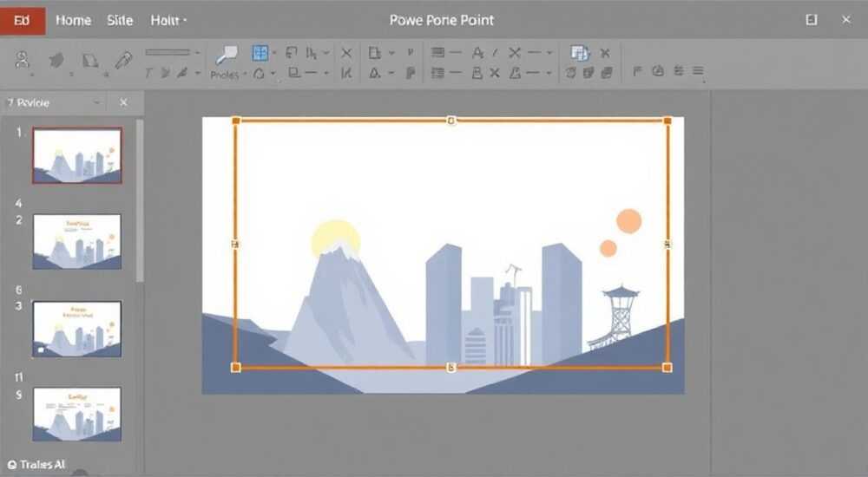The width and height of the screenshot is (868, 477).
Task: Switch to the Home tab
Action: pos(73,21)
